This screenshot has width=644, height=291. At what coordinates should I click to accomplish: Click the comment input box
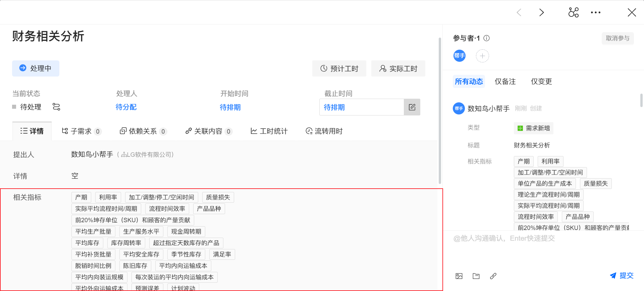point(543,248)
